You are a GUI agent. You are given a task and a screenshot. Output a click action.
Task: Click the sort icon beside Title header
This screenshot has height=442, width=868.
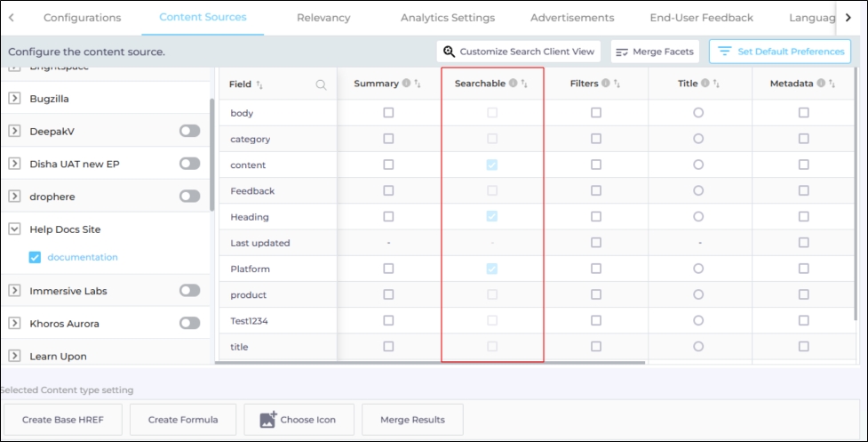coord(715,84)
